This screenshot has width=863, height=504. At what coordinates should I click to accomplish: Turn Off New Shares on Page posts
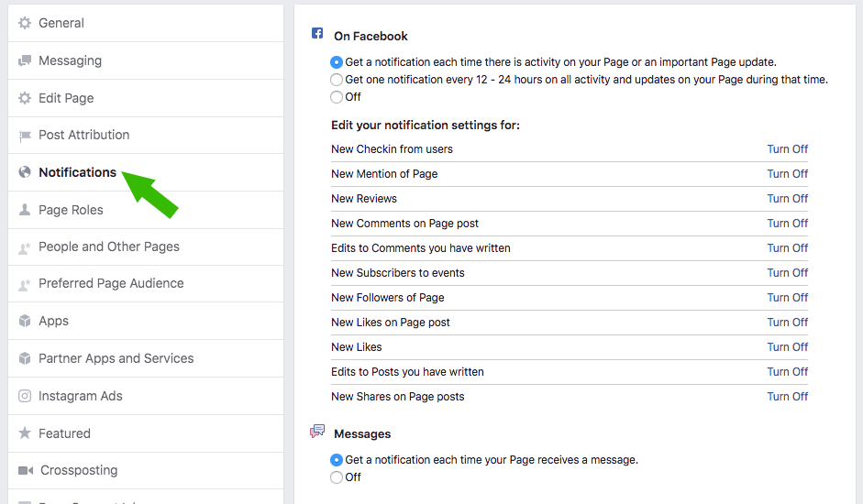(787, 397)
